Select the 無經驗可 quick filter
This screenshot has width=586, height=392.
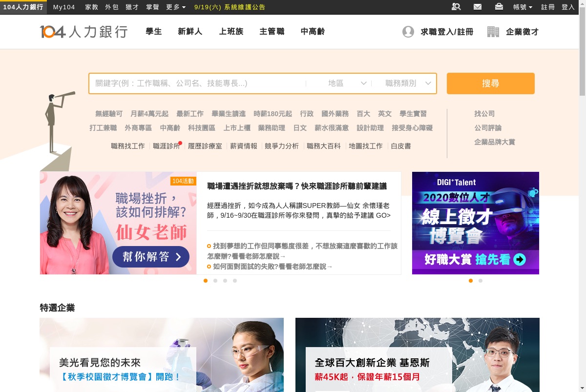[109, 114]
